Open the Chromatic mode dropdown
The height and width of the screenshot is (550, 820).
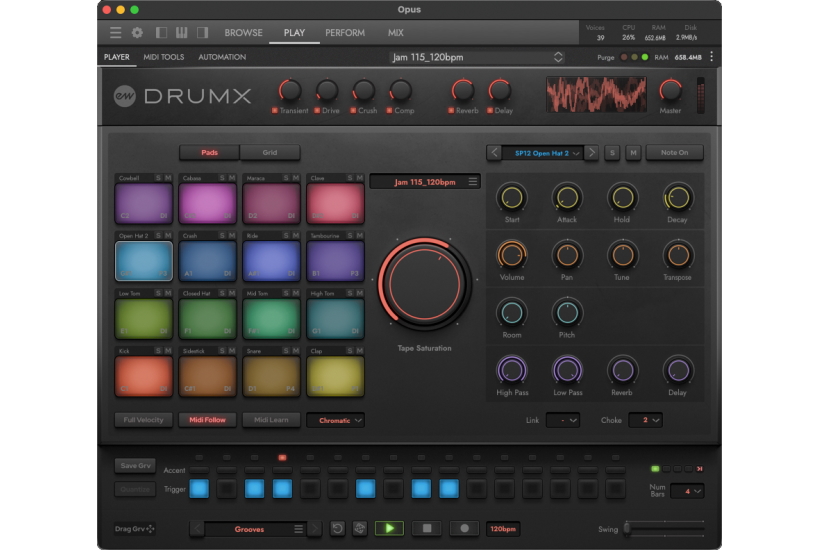tap(335, 420)
